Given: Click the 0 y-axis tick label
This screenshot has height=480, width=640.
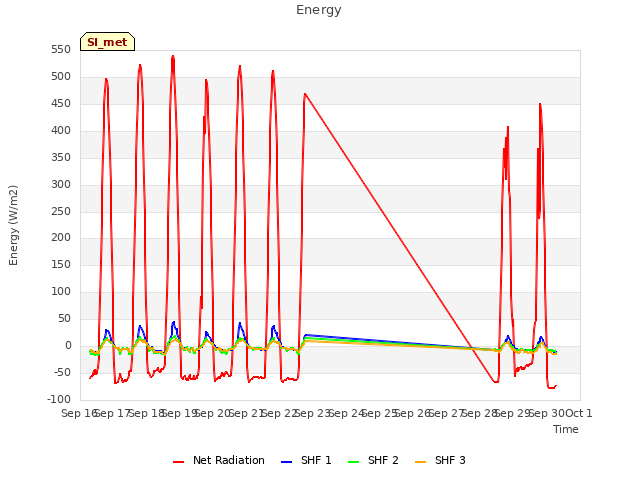Looking at the screenshot, I should [68, 345].
